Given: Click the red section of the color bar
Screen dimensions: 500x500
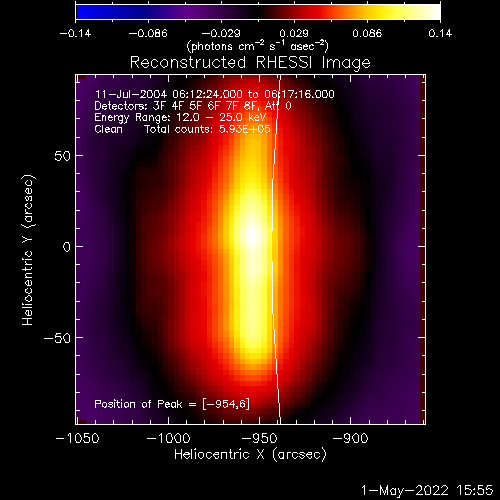Looking at the screenshot, I should (x=320, y=12).
